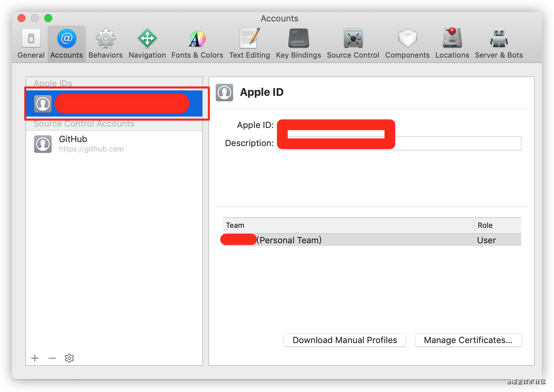Close the Accounts window
This screenshot has height=392, width=554.
point(21,18)
